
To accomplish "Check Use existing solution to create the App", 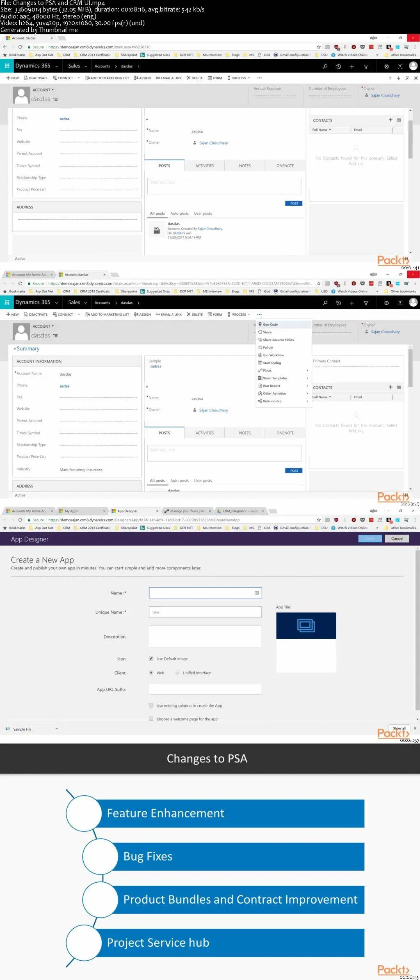I will 151,705.
